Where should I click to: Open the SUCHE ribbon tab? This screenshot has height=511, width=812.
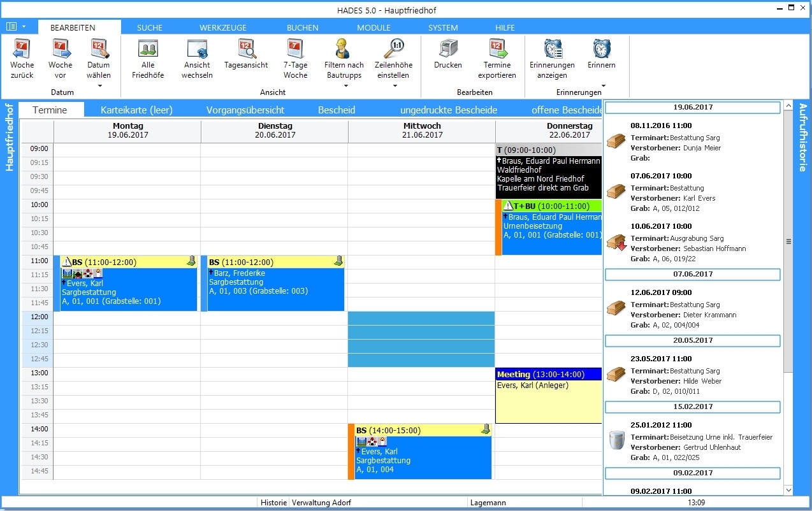tap(150, 27)
